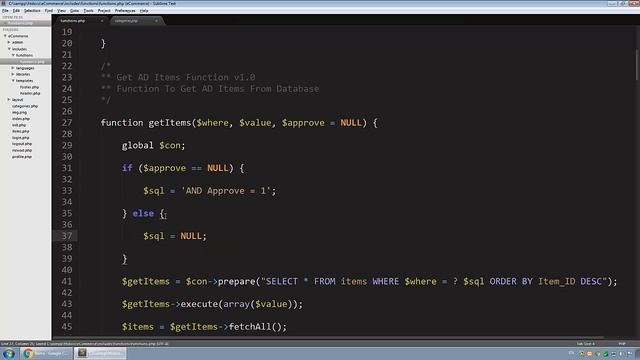This screenshot has height=360, width=640.
Task: Place cursor on 'else' keyword
Action: (143, 213)
